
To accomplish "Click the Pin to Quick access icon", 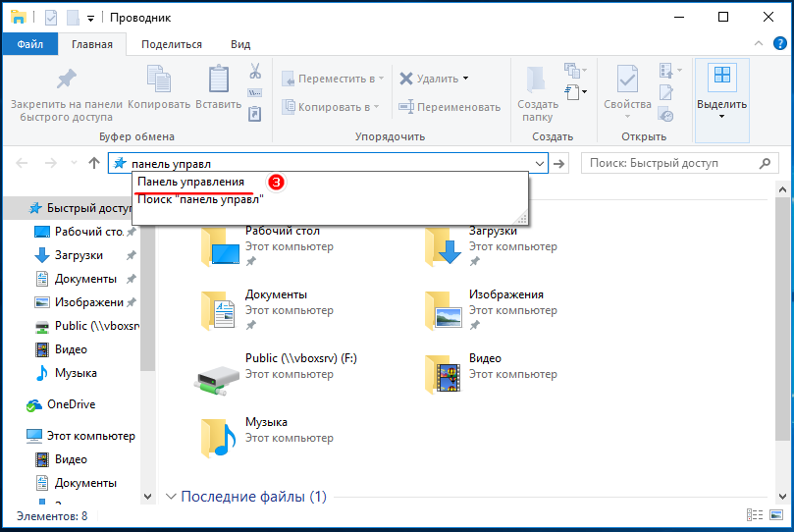I will tap(67, 80).
